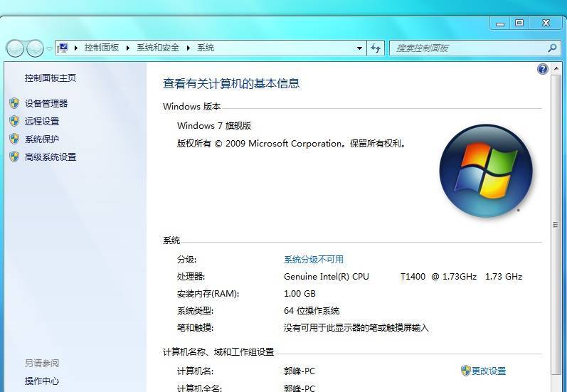Open 操作中心 under 另请参阅
Image resolution: width=567 pixels, height=392 pixels.
(42, 381)
